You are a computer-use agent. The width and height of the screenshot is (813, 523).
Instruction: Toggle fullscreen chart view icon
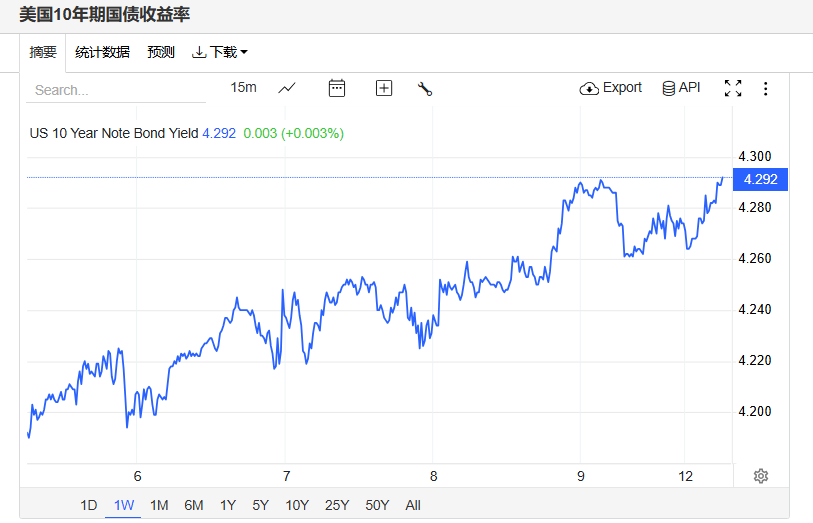pyautogui.click(x=733, y=88)
